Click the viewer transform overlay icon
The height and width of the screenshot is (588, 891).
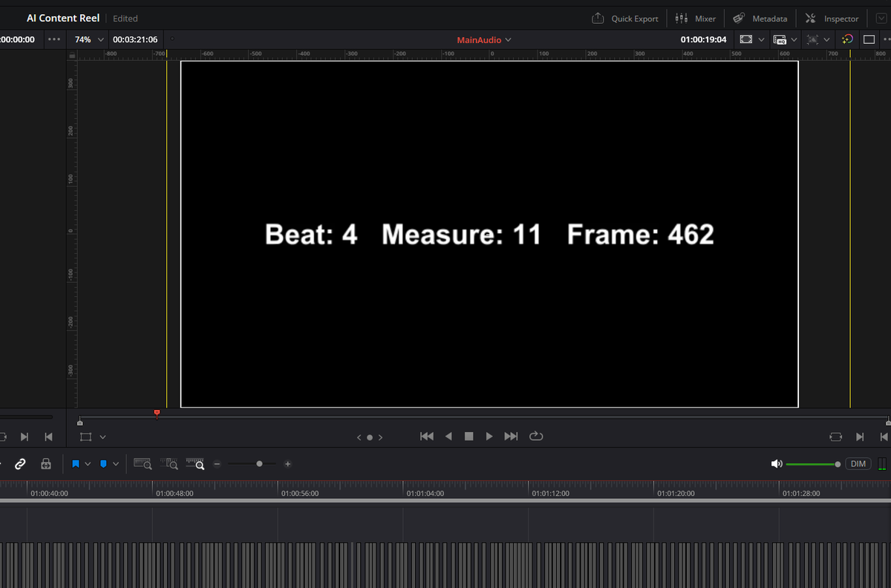pyautogui.click(x=813, y=39)
